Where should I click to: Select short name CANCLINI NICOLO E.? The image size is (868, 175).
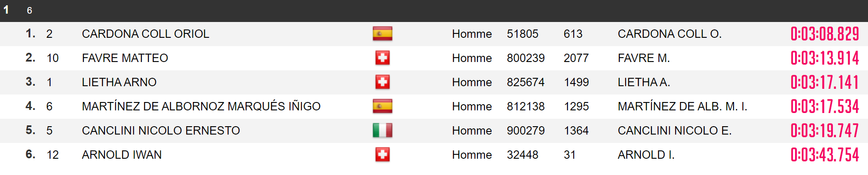674,131
